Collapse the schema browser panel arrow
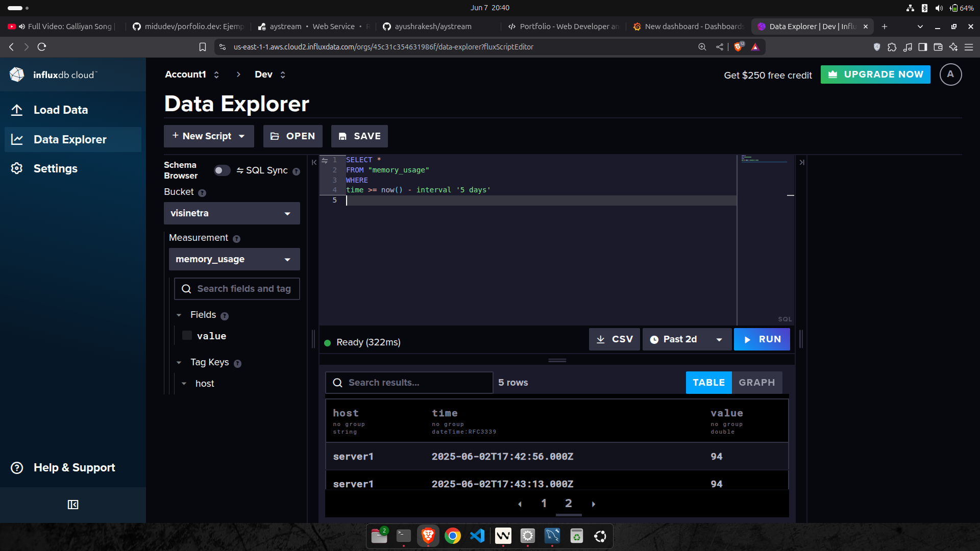This screenshot has height=551, width=980. point(314,162)
